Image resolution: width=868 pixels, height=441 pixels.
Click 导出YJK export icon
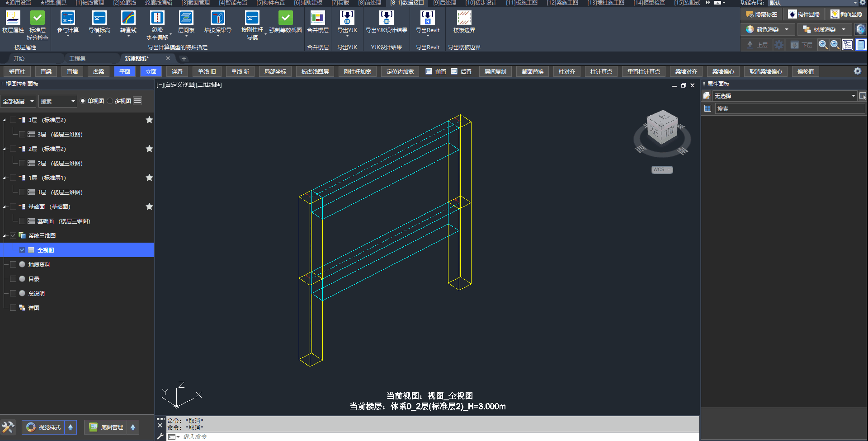(347, 19)
